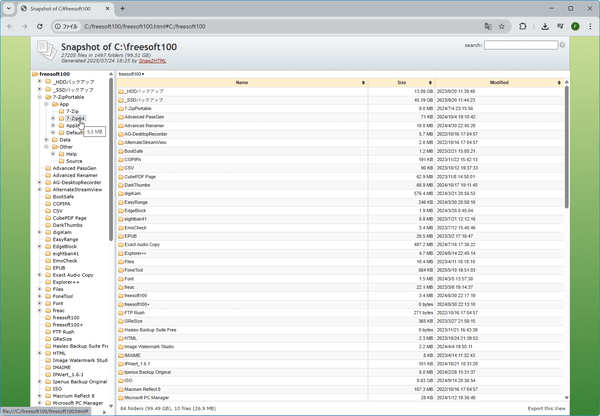Viewport: 600px width, 416px height.
Task: Open the green profile avatar
Action: 575,26
